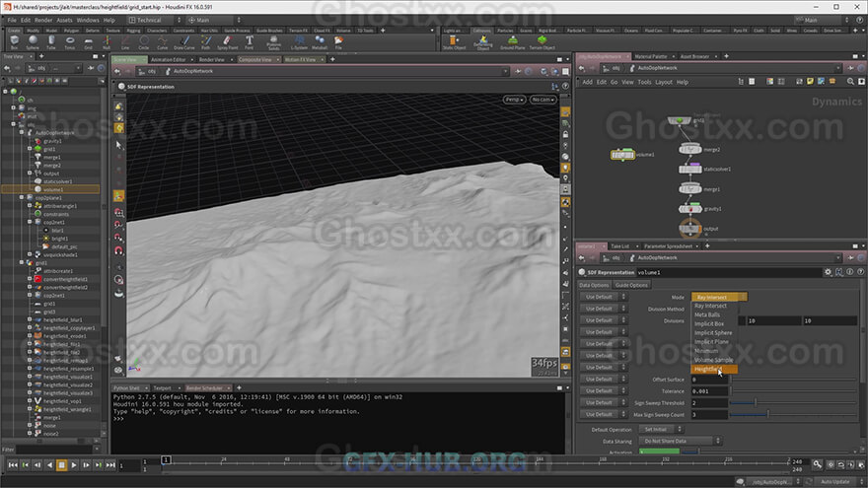Select the Tube shelf tool
Screen dimensions: 868x488
(x=51, y=42)
